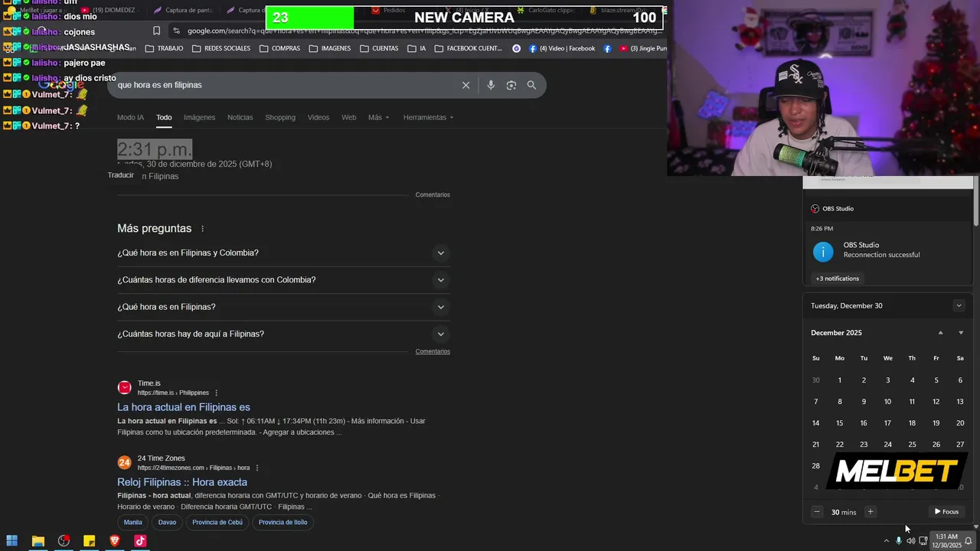This screenshot has width=980, height=551.
Task: Open the notification bell in taskbar
Action: pos(969,541)
